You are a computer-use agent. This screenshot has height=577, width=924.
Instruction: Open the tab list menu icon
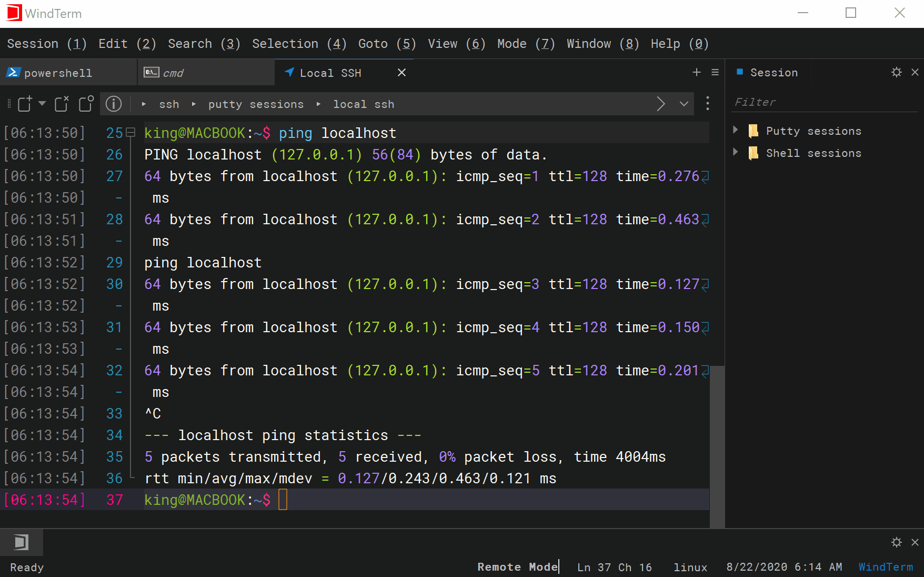715,72
